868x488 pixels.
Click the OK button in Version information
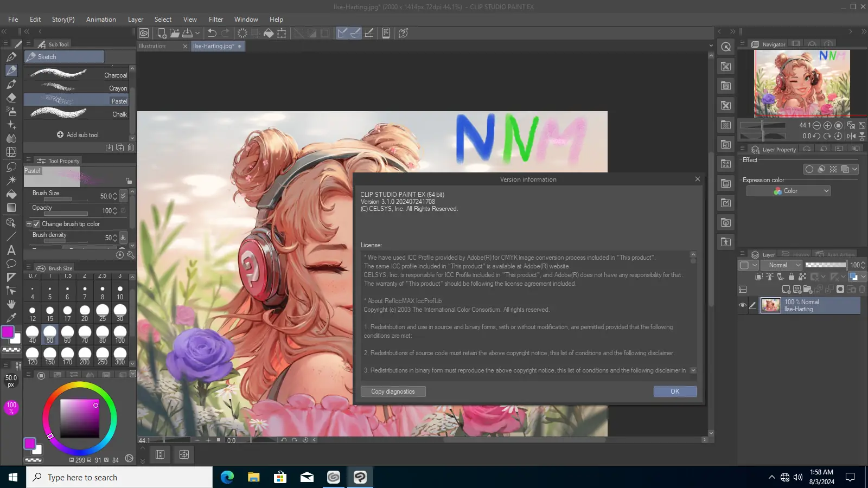point(675,391)
